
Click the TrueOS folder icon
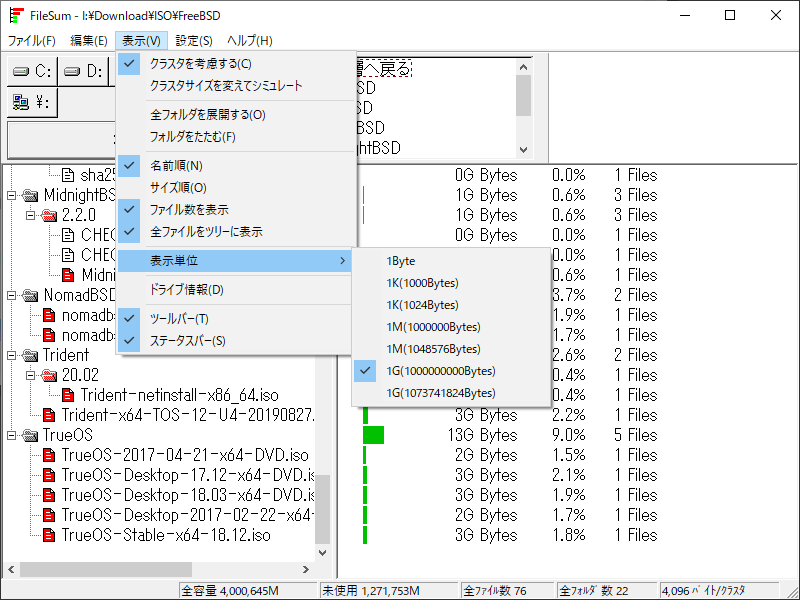click(31, 435)
